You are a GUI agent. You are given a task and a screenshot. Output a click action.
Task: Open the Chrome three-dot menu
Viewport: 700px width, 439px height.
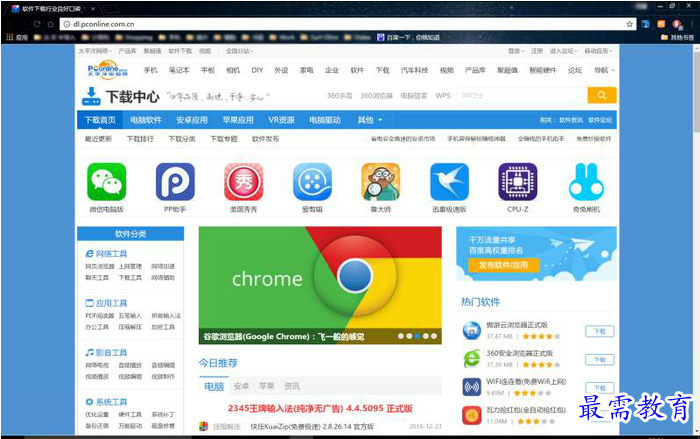click(x=692, y=24)
